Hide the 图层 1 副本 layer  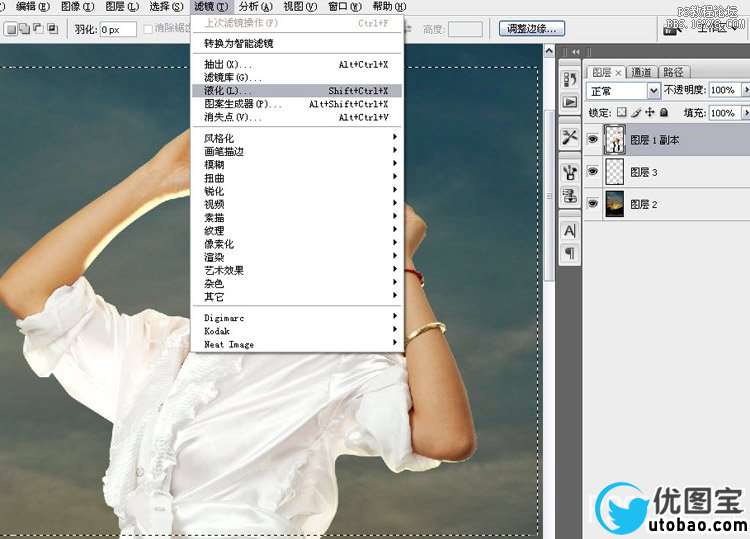pyautogui.click(x=593, y=139)
